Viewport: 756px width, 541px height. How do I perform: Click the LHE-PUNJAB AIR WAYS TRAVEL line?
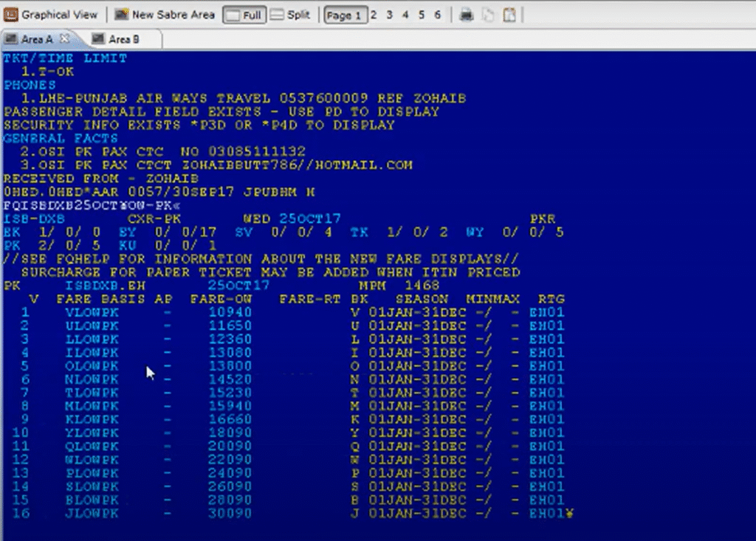coord(244,98)
